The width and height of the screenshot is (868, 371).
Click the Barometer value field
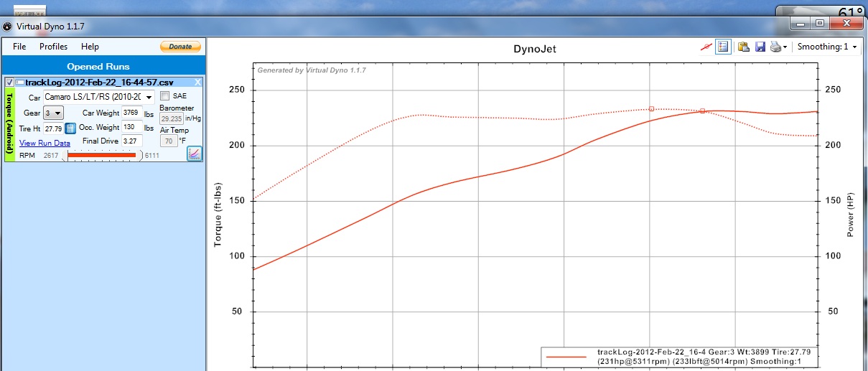coord(172,119)
